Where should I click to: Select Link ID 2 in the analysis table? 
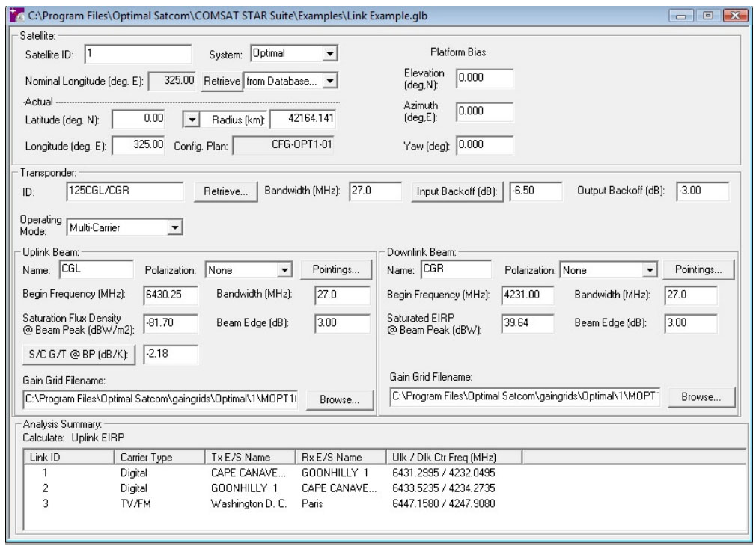(46, 488)
